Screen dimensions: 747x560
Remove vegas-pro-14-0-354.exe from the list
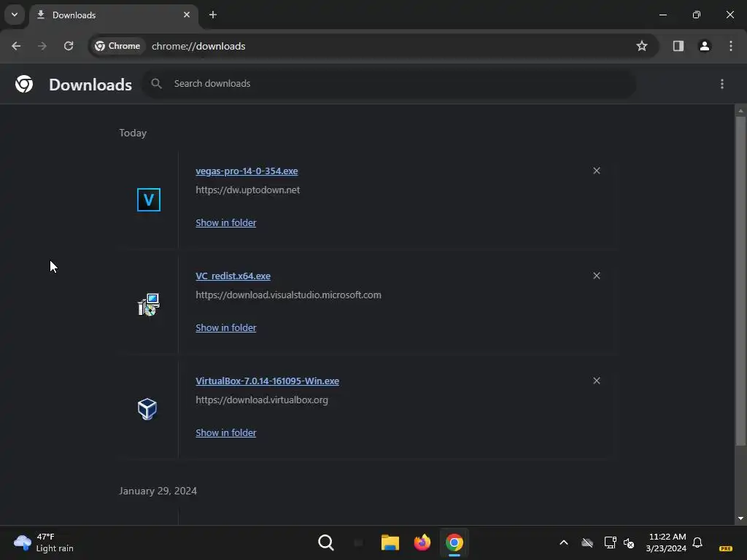(x=597, y=171)
